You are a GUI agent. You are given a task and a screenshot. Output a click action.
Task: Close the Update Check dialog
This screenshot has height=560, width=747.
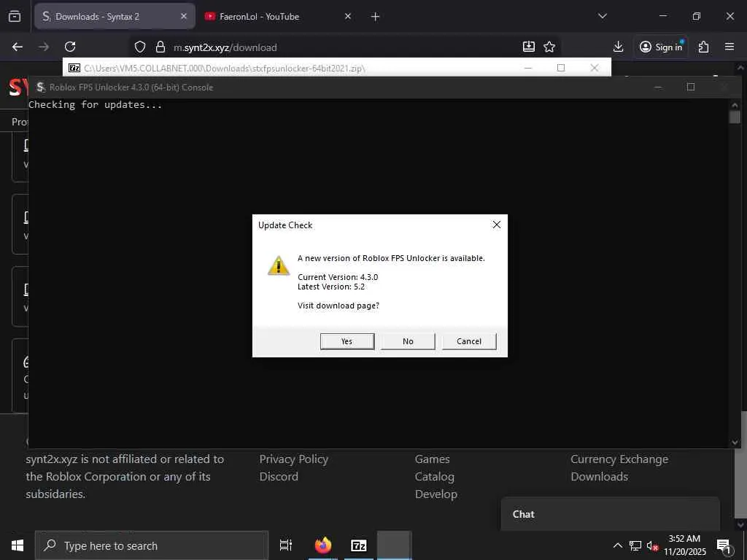pyautogui.click(x=496, y=225)
